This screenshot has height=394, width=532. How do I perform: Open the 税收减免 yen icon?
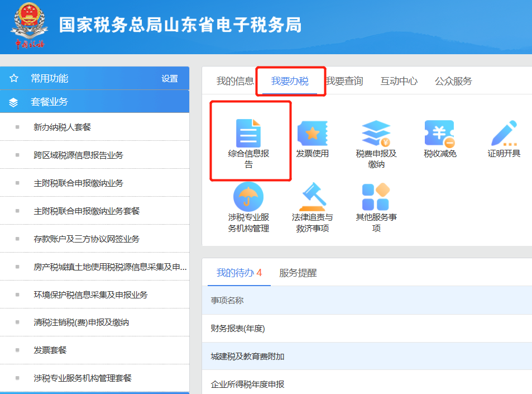pos(440,133)
